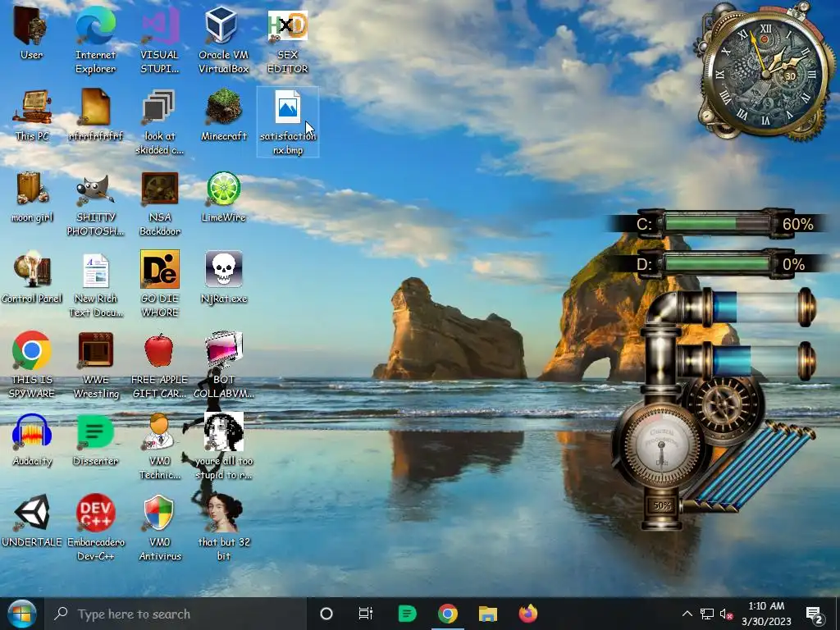Open the muted volume tray icon
This screenshot has width=840, height=630.
tap(726, 614)
